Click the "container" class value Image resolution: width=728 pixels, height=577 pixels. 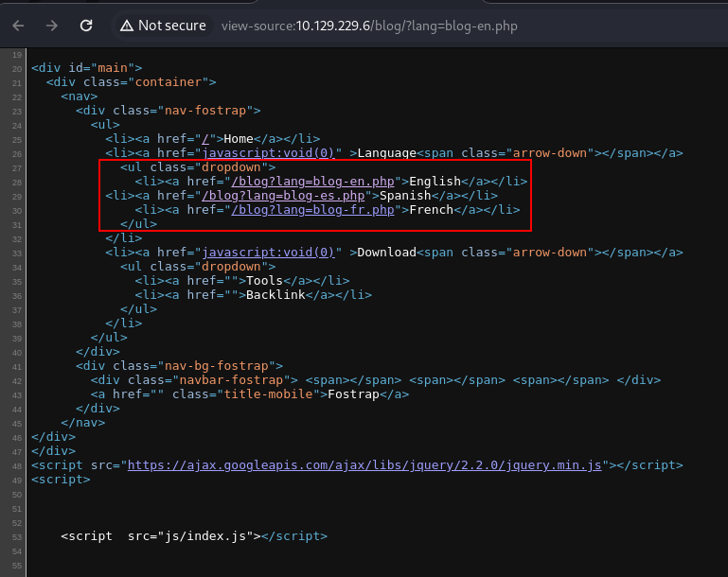(x=169, y=82)
